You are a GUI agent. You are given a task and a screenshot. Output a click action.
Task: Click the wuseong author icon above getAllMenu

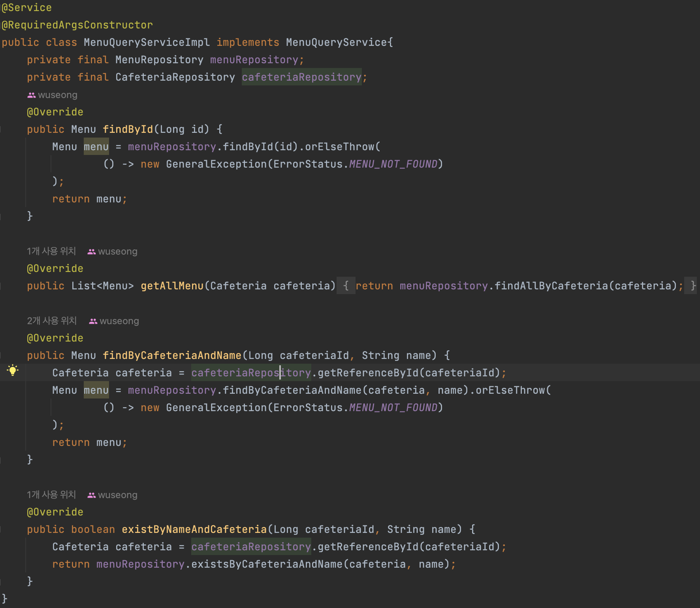pyautogui.click(x=92, y=252)
